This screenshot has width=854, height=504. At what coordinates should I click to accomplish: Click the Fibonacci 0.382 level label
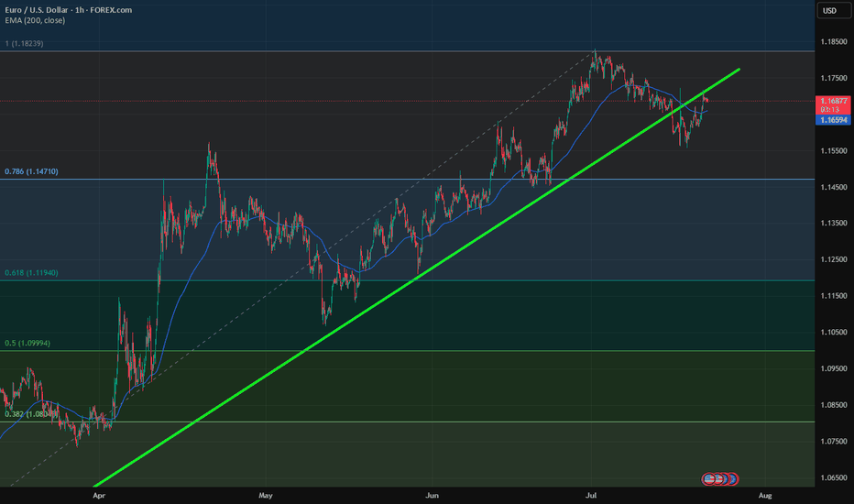tap(31, 413)
